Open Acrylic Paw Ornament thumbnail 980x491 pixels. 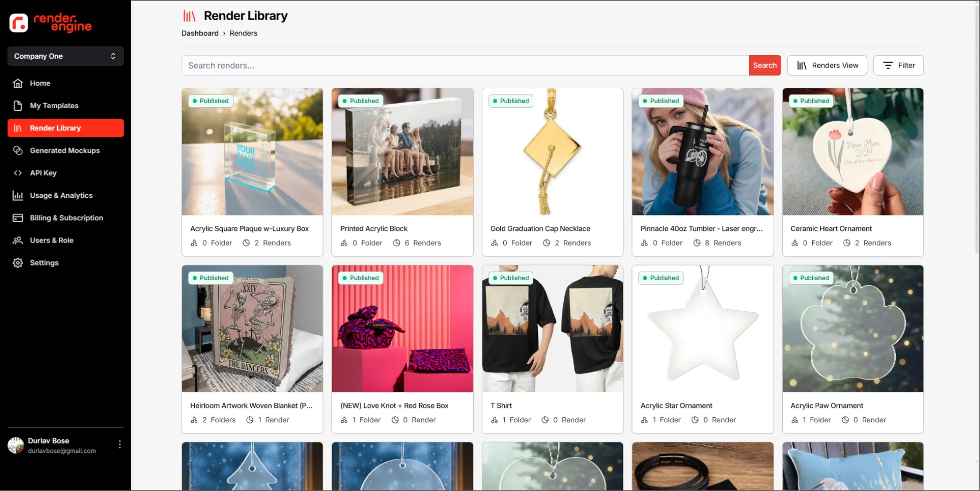[853, 329]
